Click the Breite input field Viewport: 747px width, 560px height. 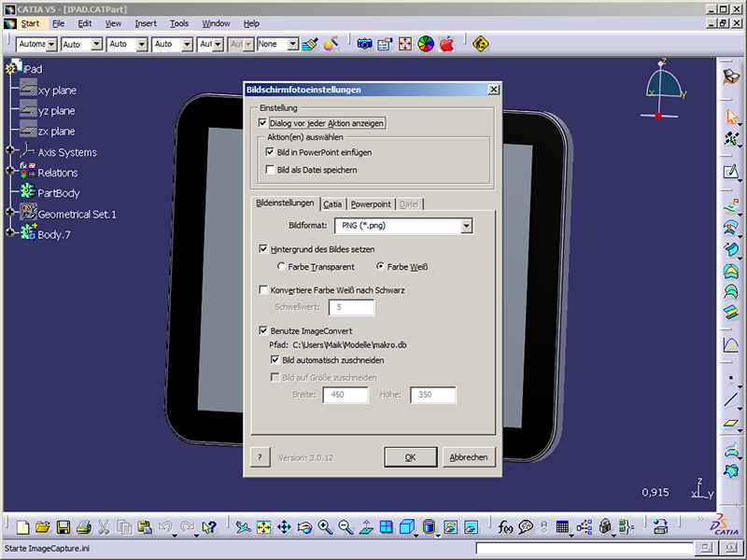345,395
